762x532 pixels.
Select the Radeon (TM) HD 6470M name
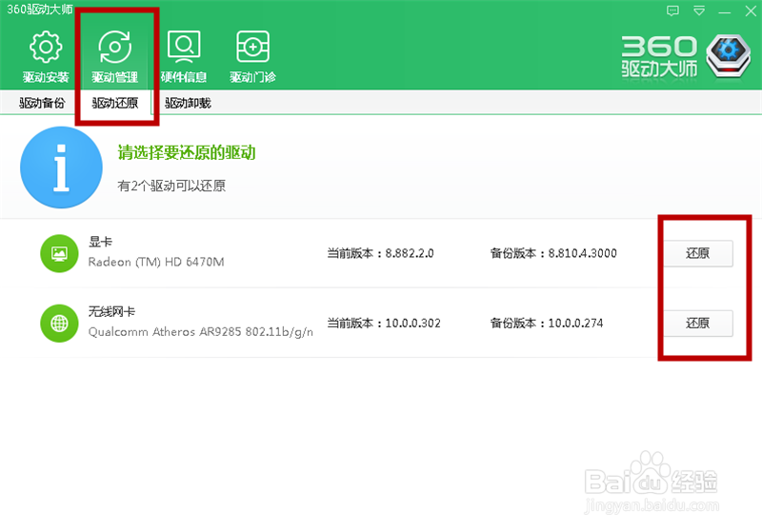[x=156, y=262]
